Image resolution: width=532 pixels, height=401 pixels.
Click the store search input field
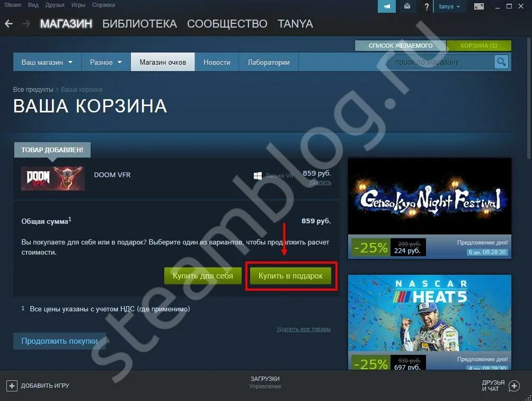pyautogui.click(x=441, y=62)
